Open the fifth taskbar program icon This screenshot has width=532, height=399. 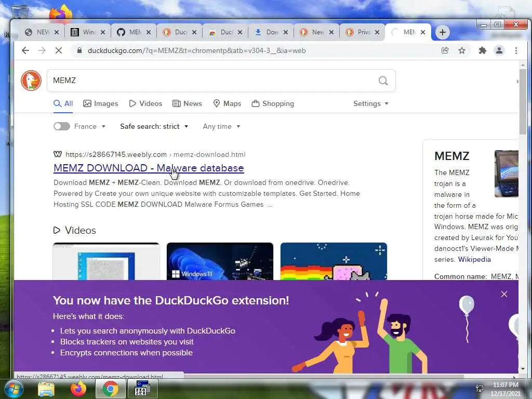pos(142,389)
